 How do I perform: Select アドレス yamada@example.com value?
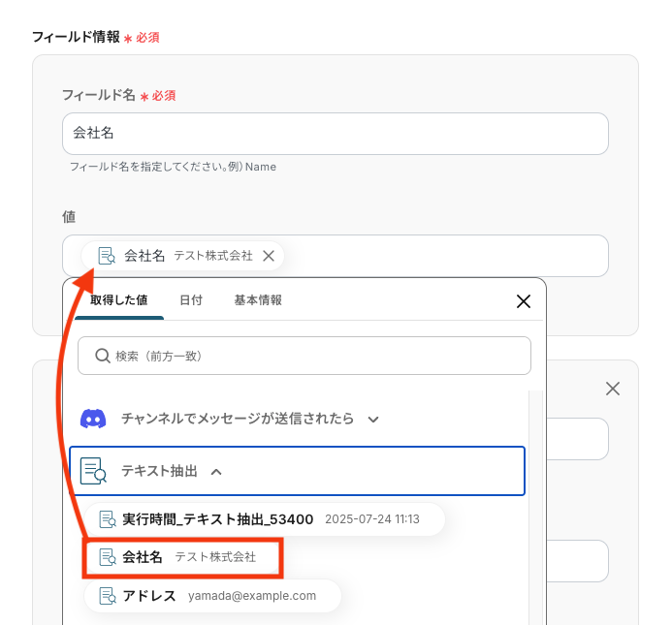(212, 596)
